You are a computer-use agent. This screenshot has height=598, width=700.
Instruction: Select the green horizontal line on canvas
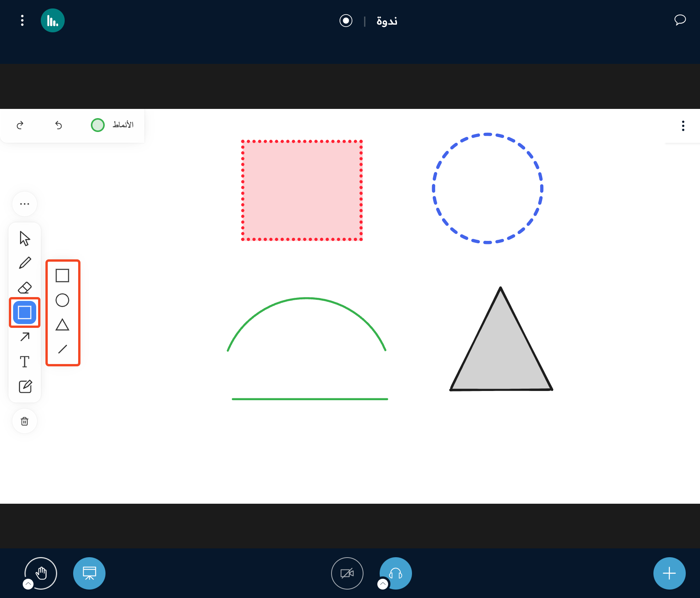pos(310,399)
